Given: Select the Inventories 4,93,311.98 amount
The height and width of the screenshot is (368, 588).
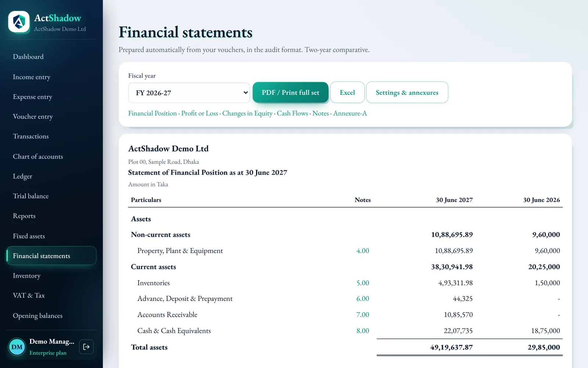Looking at the screenshot, I should (455, 283).
